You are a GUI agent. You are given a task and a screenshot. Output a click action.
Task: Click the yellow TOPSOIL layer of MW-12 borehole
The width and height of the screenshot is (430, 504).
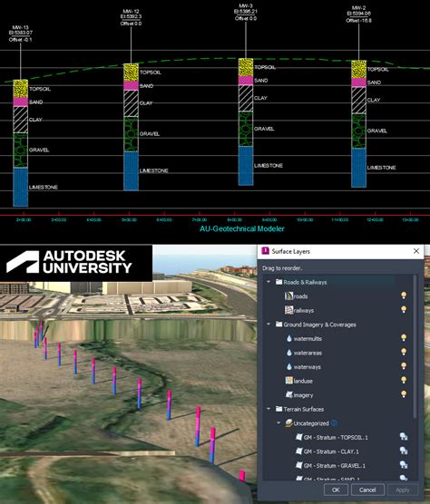click(131, 73)
